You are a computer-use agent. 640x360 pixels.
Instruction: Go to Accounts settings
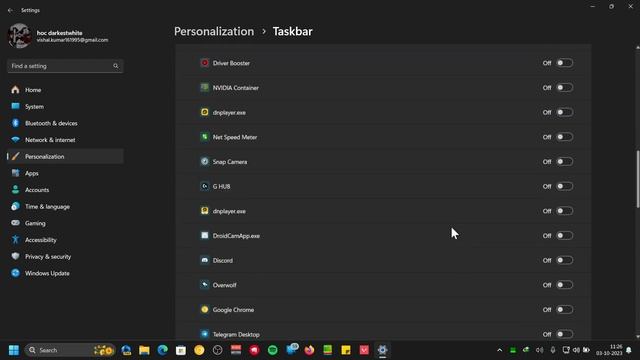[x=65, y=190]
